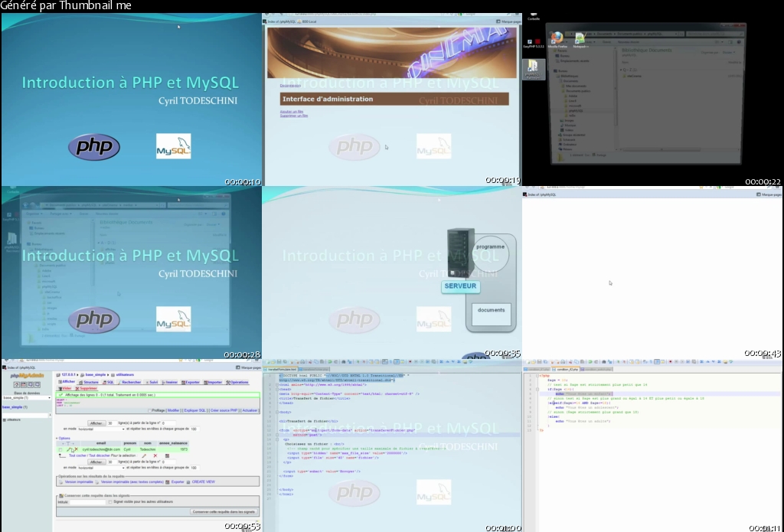Sort by the email column header
784x532 pixels.
tap(101, 443)
